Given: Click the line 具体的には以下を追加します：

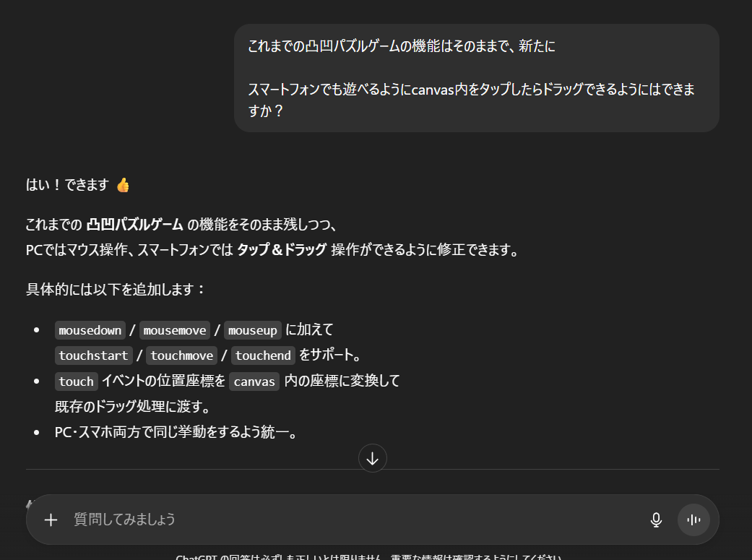Looking at the screenshot, I should (116, 289).
